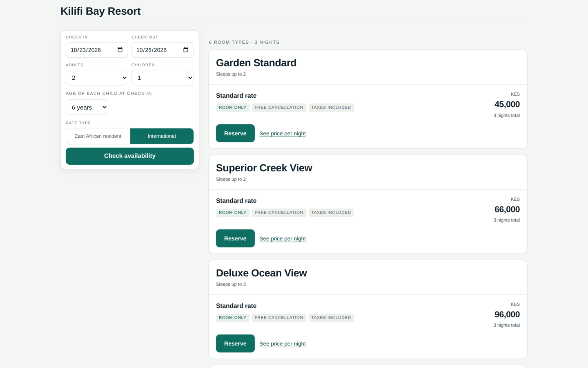The image size is (588, 368).
Task: Click the check-in date field 10/23/2026
Action: pos(97,50)
